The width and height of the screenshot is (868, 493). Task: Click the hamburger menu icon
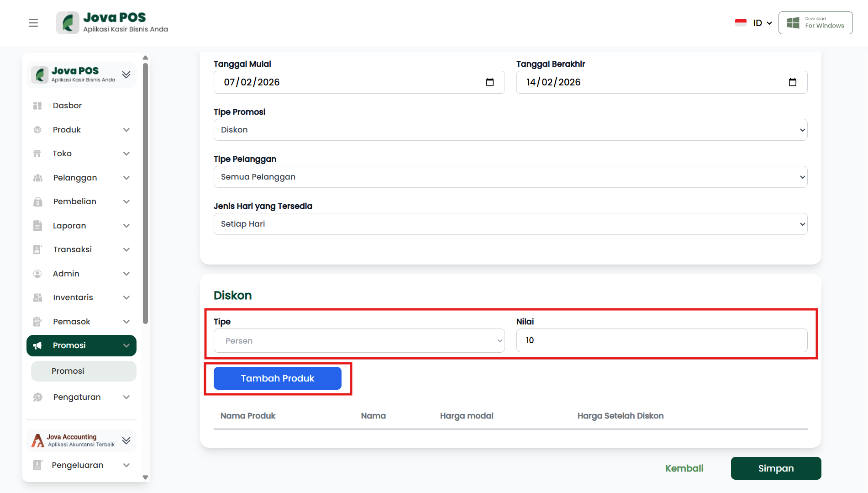click(33, 23)
